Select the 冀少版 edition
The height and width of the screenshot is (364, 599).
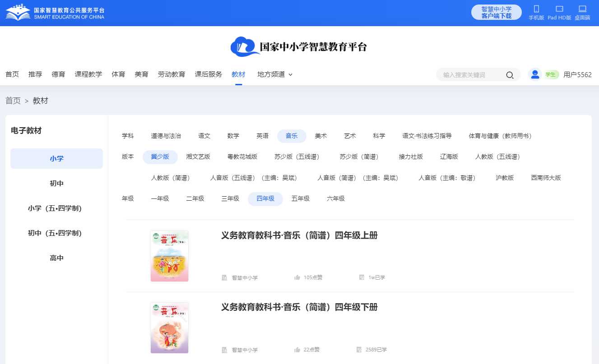(x=160, y=157)
